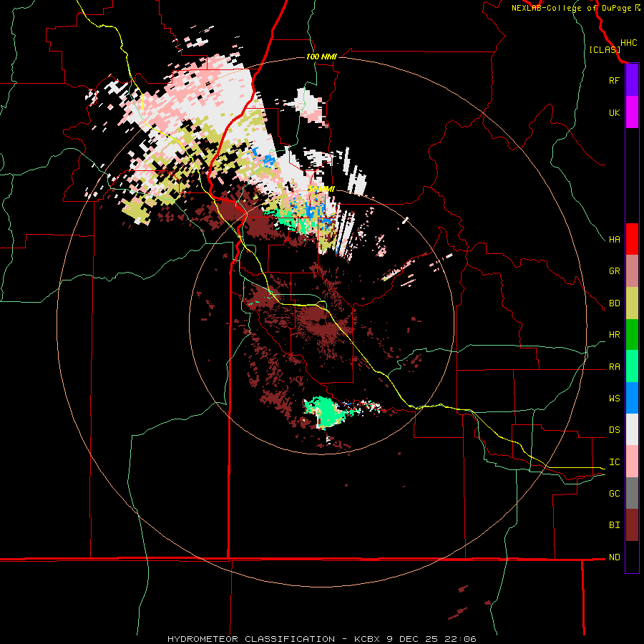Click the RF purple legend color swatch
Image resolution: width=644 pixels, height=644 pixels.
pos(632,80)
